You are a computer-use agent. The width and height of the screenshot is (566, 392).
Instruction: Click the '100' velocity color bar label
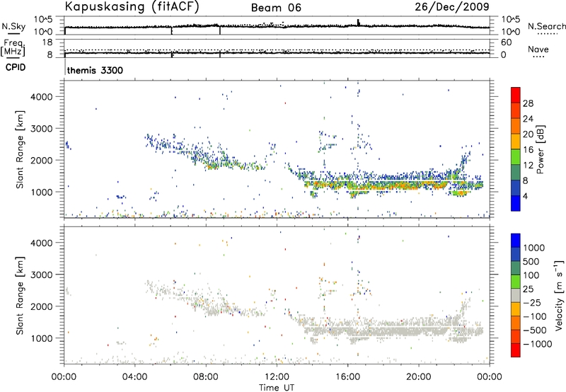click(531, 275)
